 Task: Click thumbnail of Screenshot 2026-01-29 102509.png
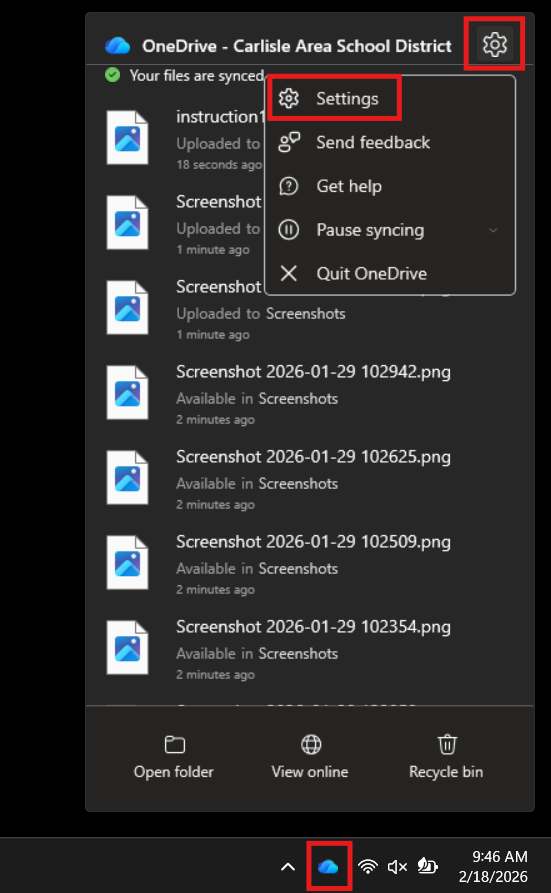(128, 562)
